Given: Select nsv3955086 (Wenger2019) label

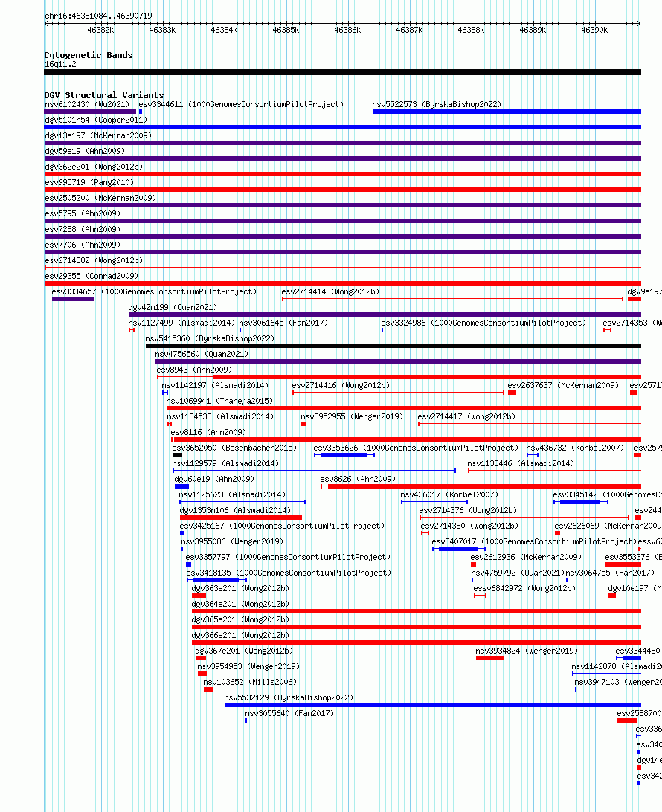Looking at the screenshot, I should pos(232,541).
